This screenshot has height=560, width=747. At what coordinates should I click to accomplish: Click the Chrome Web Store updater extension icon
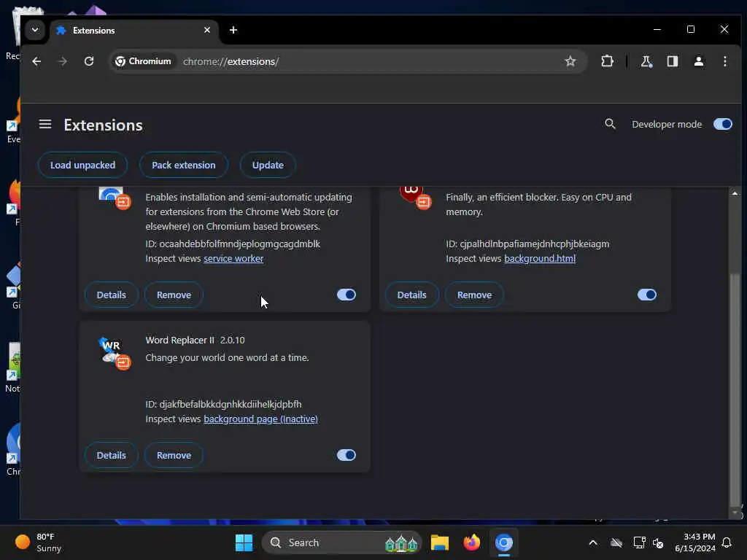(x=115, y=198)
